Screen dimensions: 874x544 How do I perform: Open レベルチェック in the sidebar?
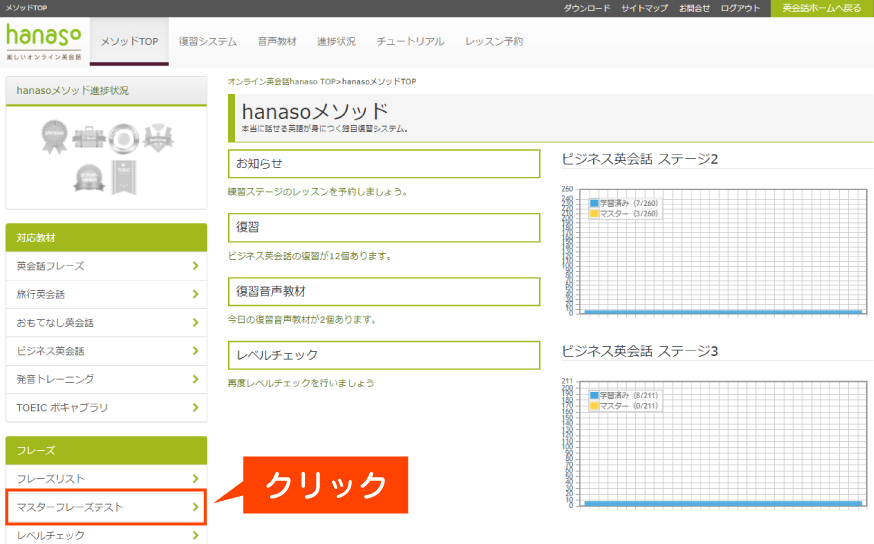click(106, 535)
